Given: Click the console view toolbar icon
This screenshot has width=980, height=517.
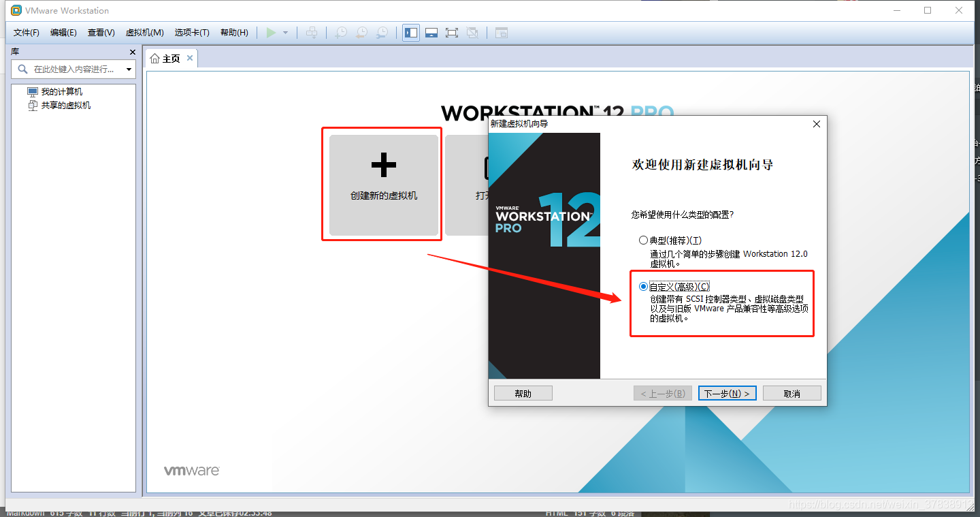Looking at the screenshot, I should point(502,33).
